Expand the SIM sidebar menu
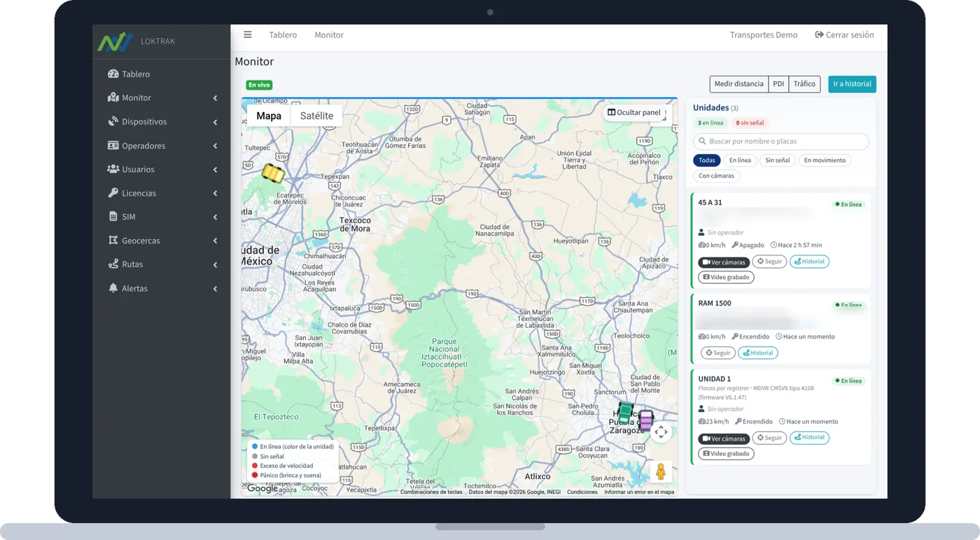980x540 pixels. coord(162,217)
